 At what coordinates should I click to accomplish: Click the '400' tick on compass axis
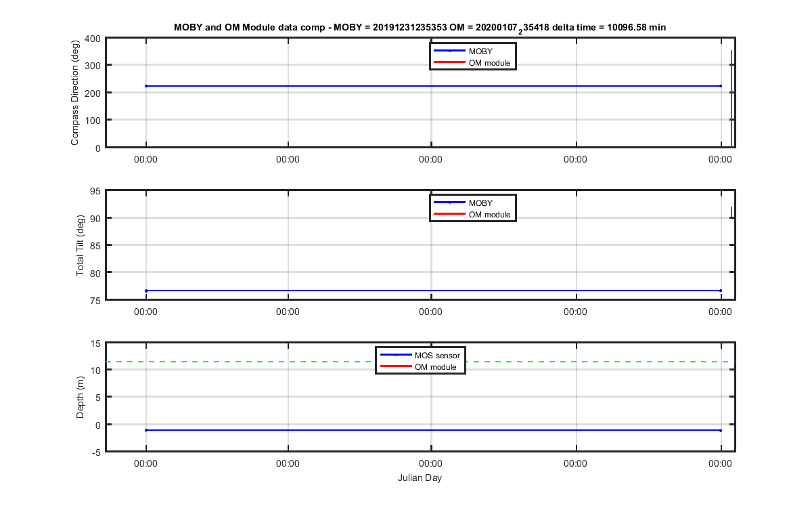(x=94, y=38)
